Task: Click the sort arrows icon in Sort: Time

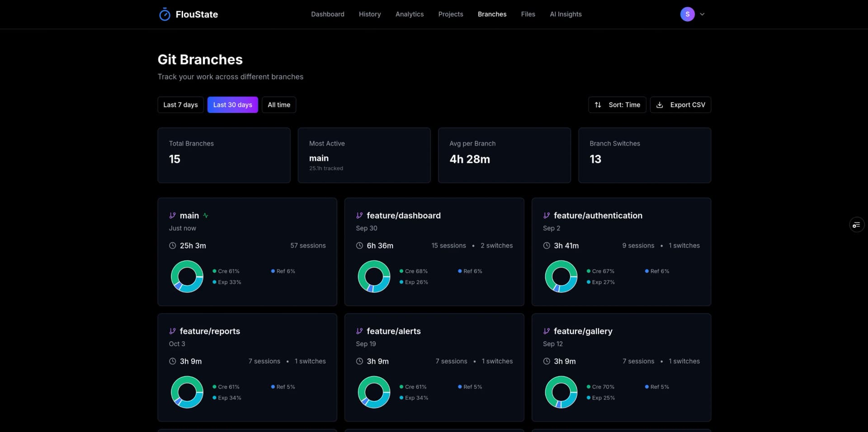Action: 598,104
